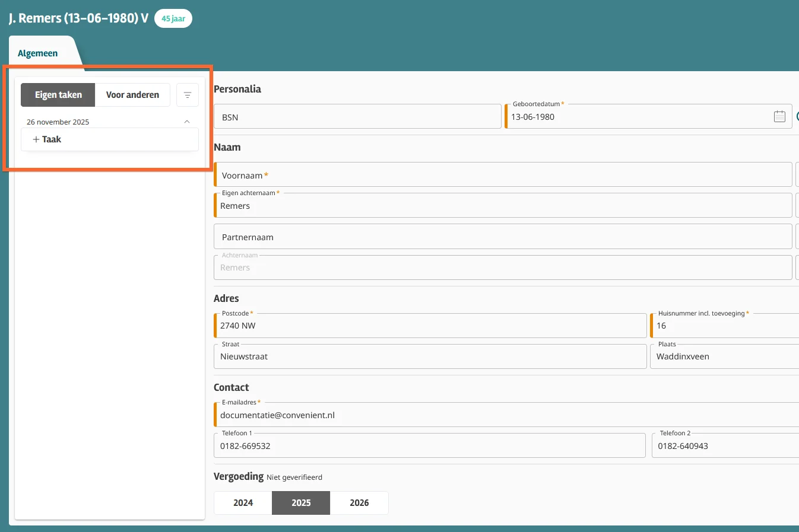
Task: Click the Voornaam field
Action: (503, 176)
